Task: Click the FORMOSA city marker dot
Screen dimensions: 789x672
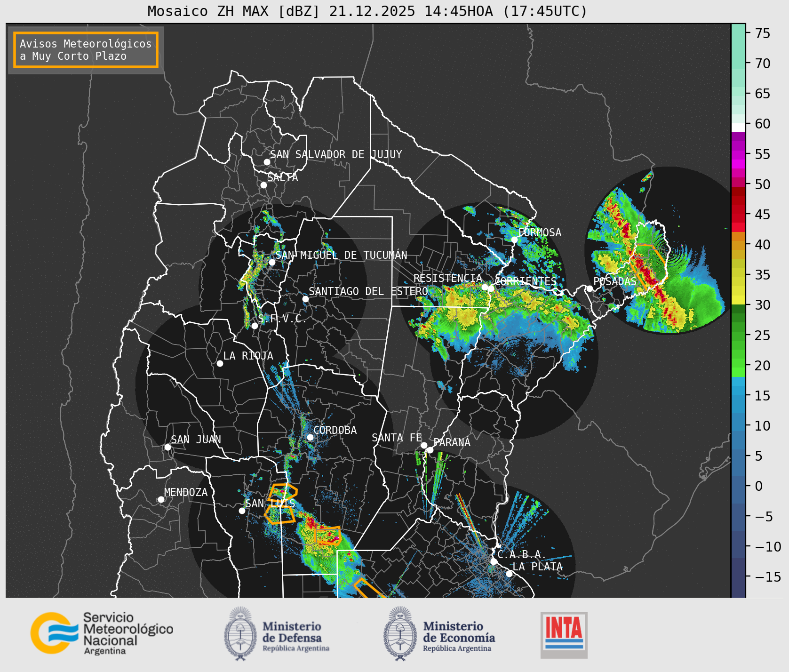Action: pos(515,240)
